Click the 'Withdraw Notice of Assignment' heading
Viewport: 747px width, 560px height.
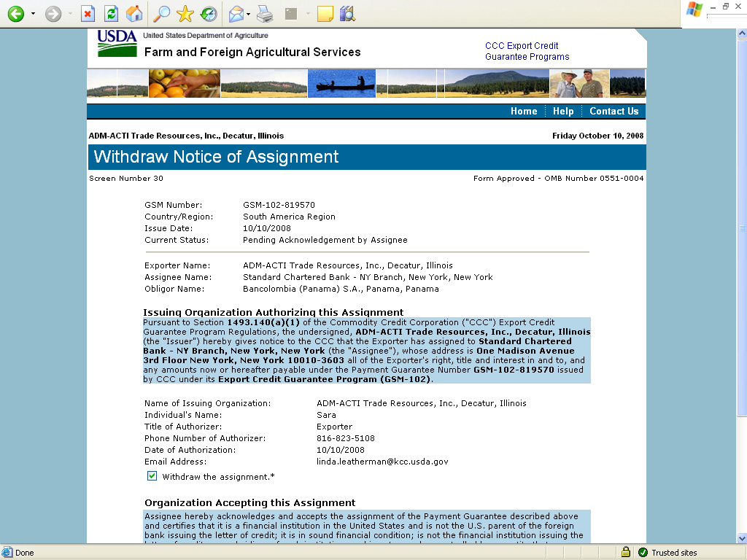click(x=216, y=157)
